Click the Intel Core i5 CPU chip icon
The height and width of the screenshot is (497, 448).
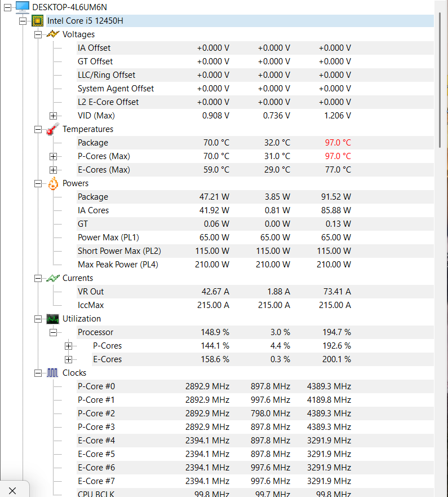pos(37,21)
